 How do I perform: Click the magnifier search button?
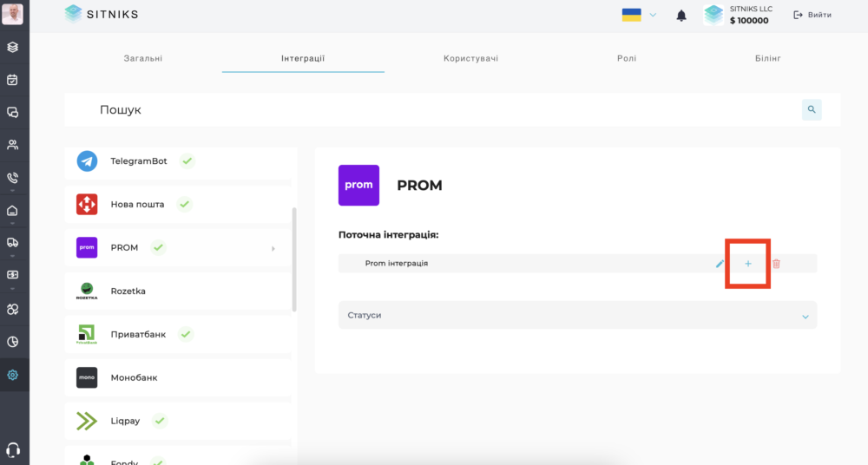[x=812, y=109]
